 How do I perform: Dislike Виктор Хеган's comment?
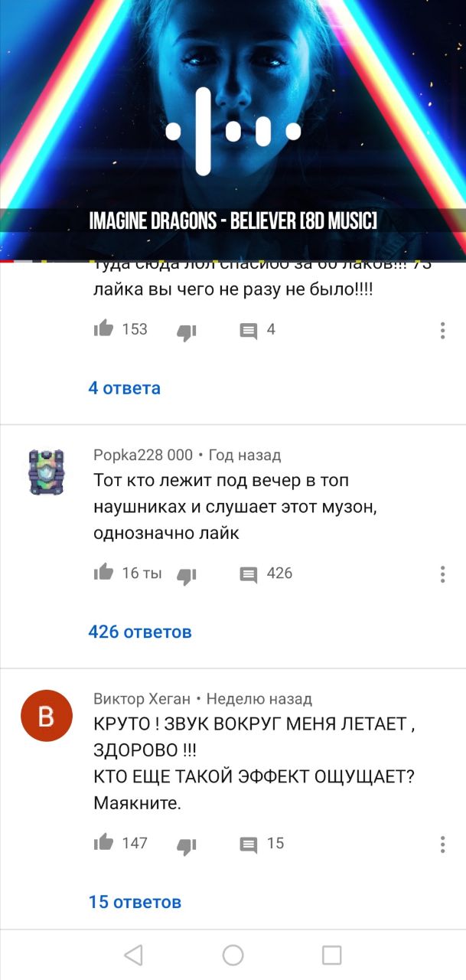pos(187,845)
